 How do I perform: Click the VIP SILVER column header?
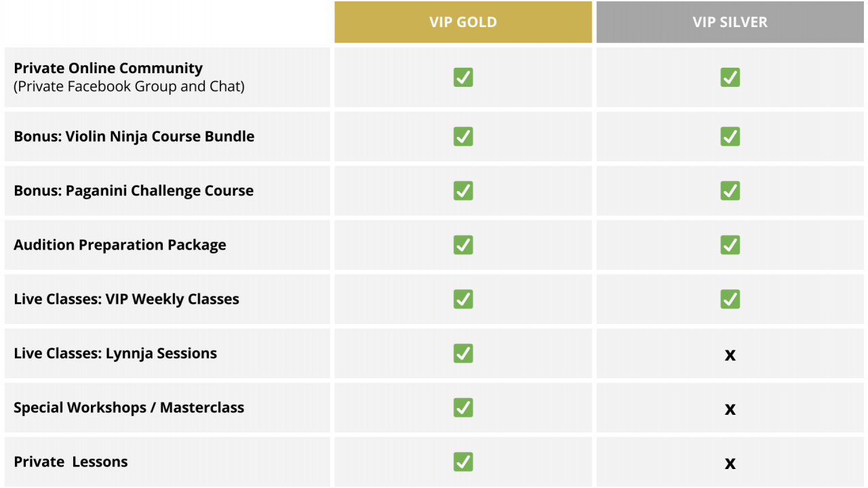pos(730,22)
